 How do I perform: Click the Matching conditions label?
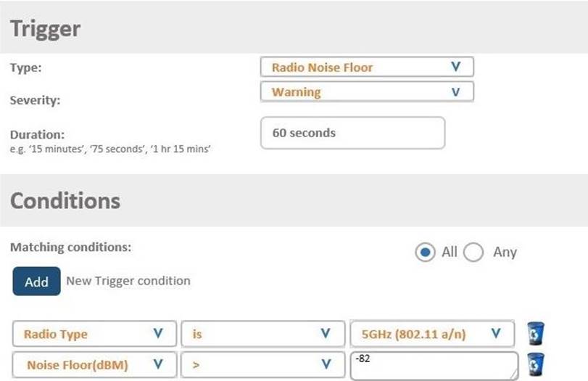(70, 247)
